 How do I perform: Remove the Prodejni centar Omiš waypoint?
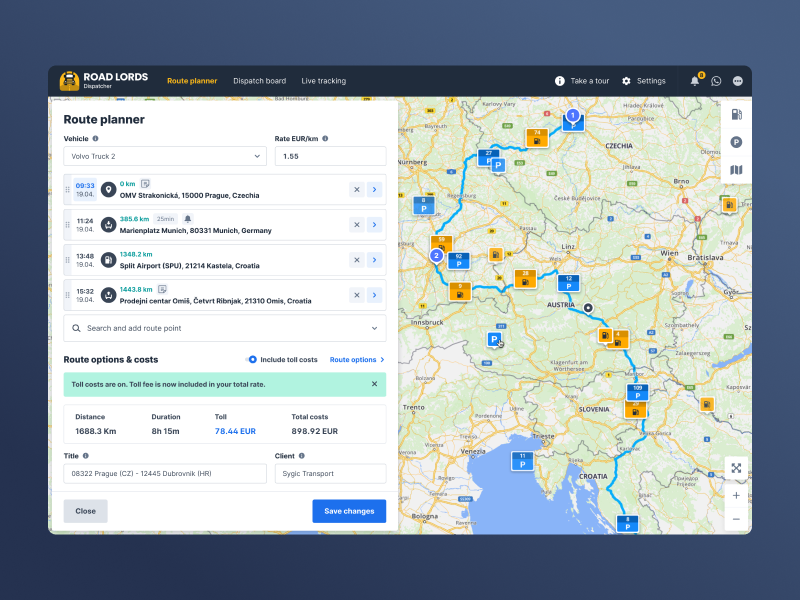coord(357,295)
